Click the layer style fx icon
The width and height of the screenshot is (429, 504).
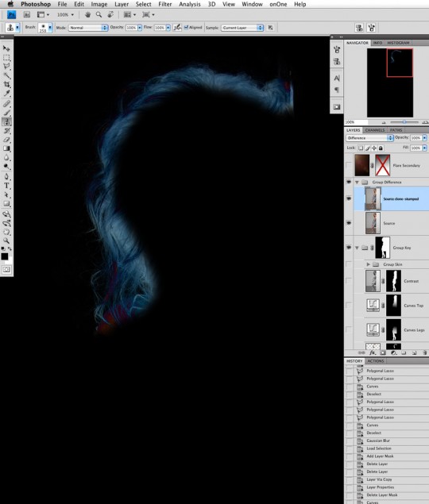pos(373,352)
